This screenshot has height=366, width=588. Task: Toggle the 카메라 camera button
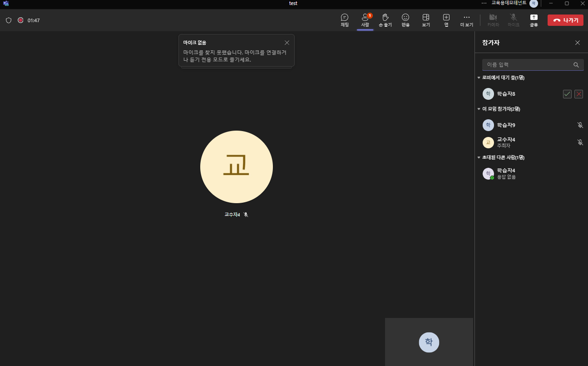(493, 20)
